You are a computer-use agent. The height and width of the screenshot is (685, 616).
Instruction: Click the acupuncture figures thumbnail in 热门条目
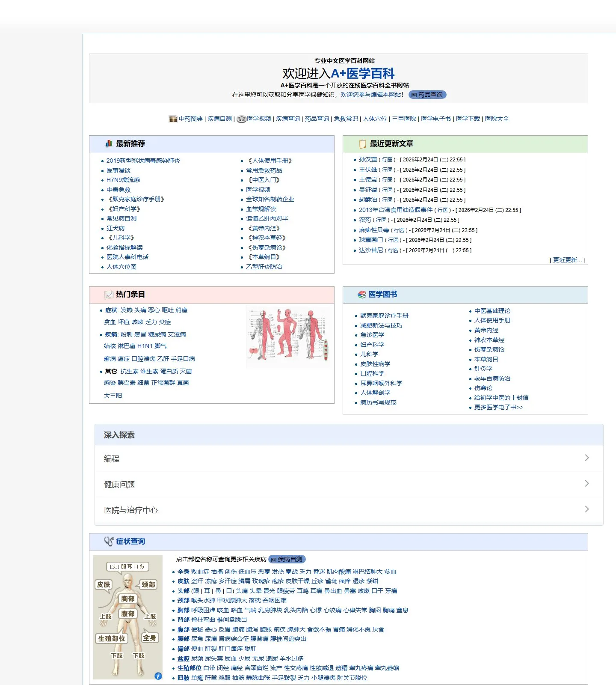(289, 337)
